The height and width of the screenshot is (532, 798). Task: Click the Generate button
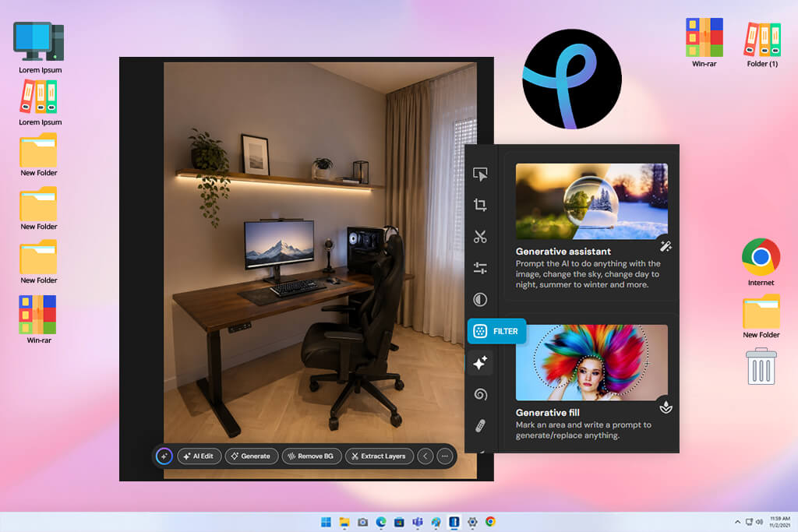[x=252, y=456]
